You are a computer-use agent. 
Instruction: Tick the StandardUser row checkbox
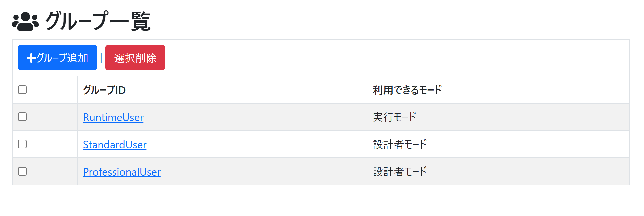pos(22,144)
